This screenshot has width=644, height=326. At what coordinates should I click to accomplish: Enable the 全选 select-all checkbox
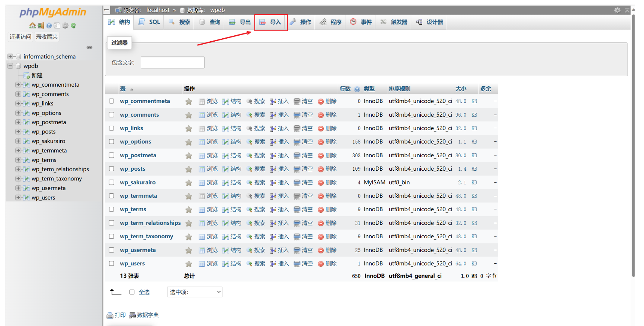132,292
